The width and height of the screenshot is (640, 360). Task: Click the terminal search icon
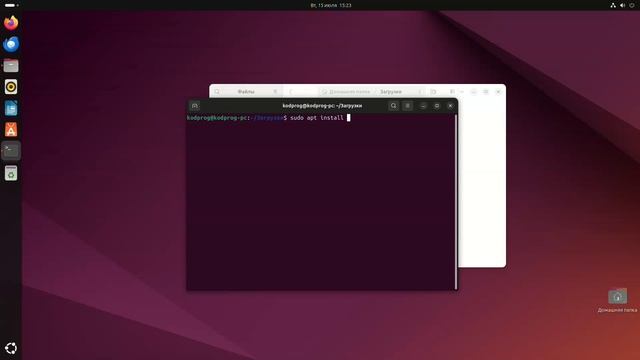click(393, 106)
